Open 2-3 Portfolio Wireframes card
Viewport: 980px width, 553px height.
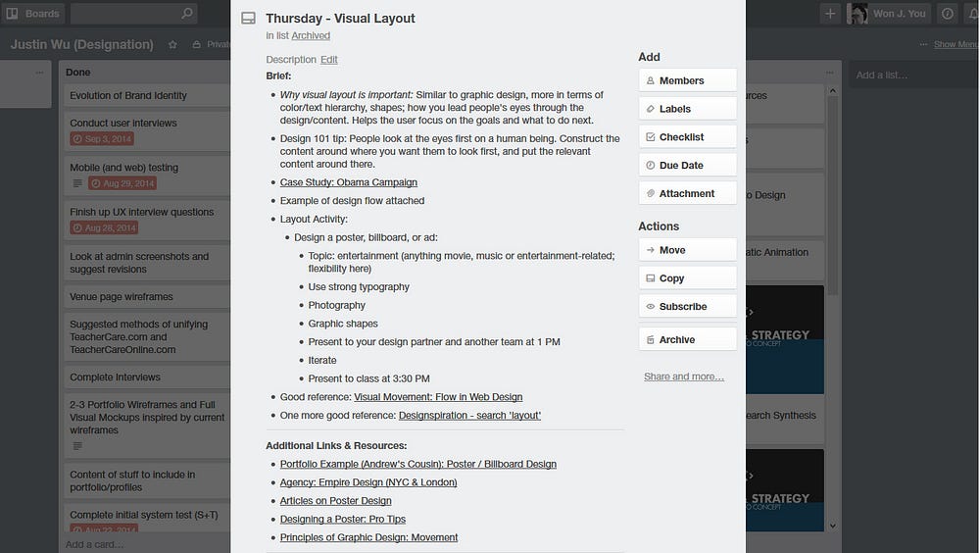click(x=147, y=425)
